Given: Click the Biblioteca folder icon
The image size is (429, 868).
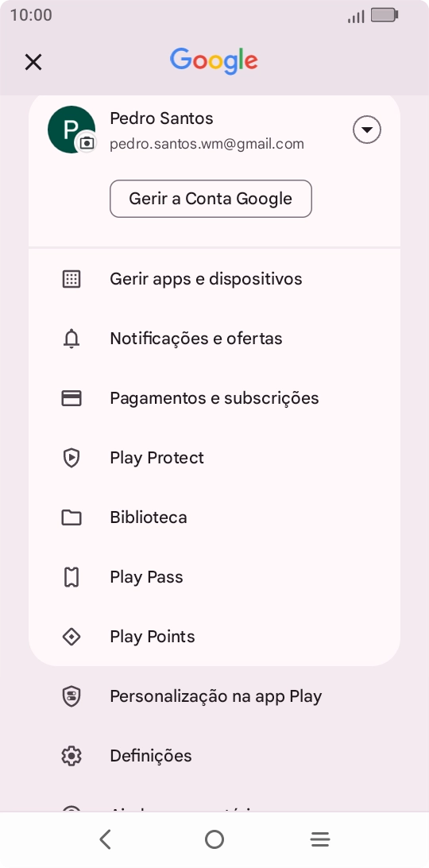Looking at the screenshot, I should [x=71, y=517].
